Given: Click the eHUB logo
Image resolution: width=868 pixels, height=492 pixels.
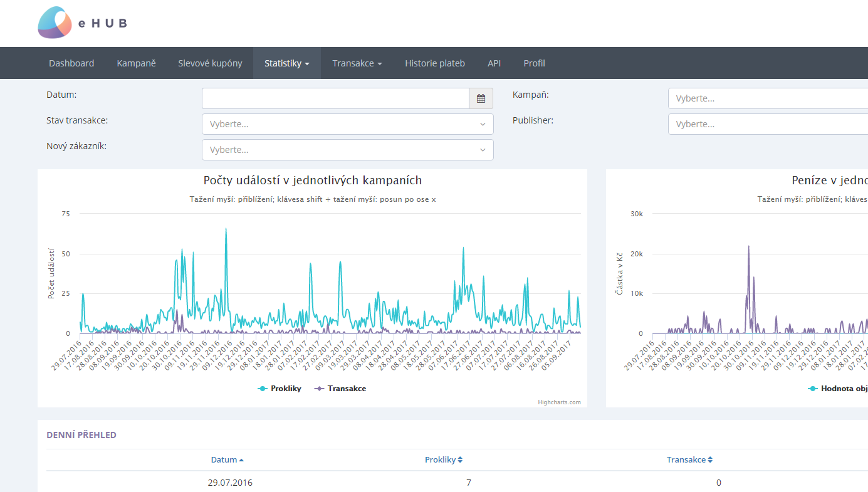Looking at the screenshot, I should tap(83, 23).
